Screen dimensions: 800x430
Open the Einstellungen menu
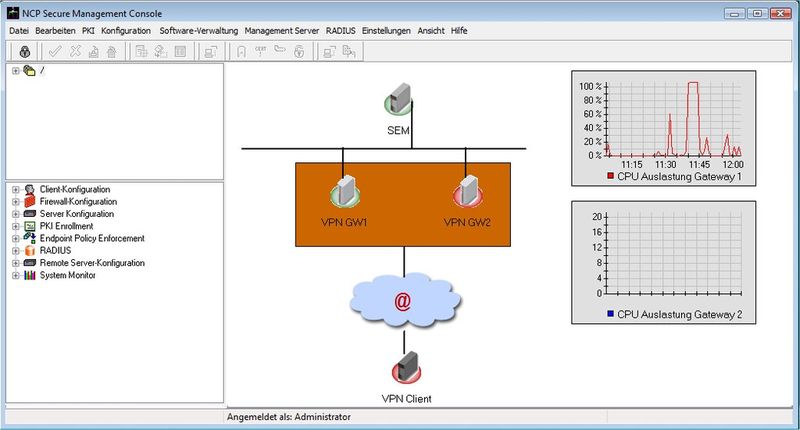[386, 31]
